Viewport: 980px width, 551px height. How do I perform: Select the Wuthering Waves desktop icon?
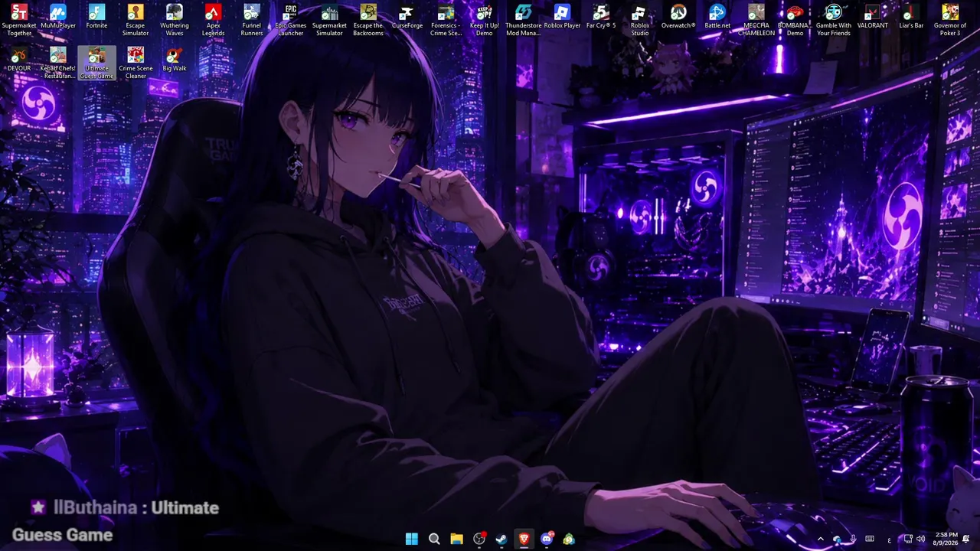point(175,21)
